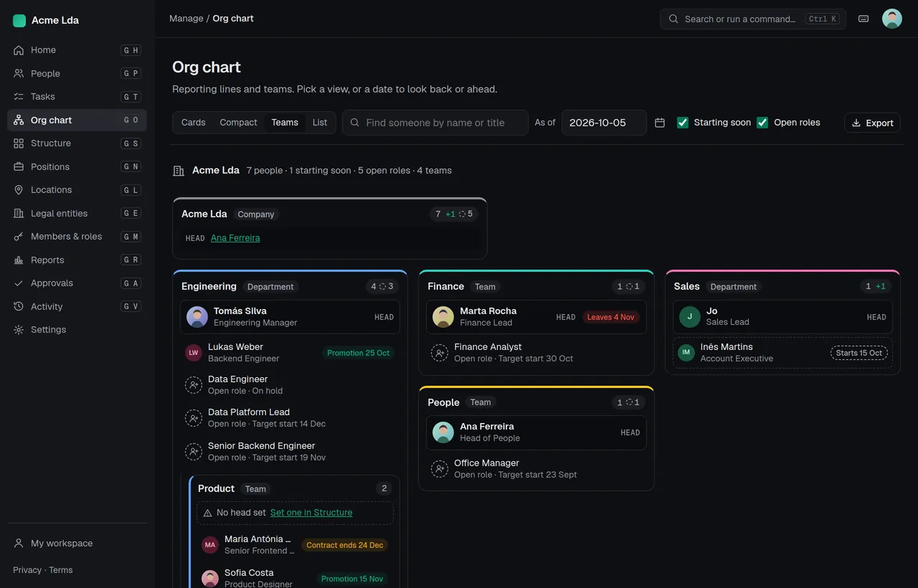Open the calendar date picker icon
The image size is (918, 588).
point(660,123)
